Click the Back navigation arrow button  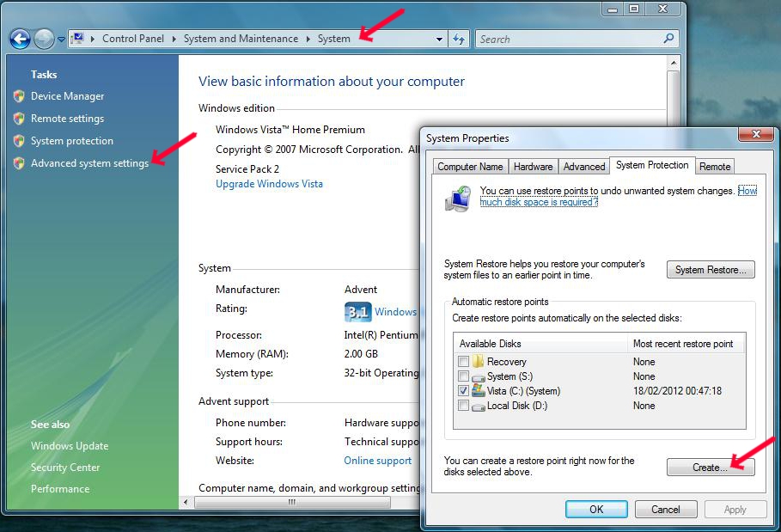[20, 39]
